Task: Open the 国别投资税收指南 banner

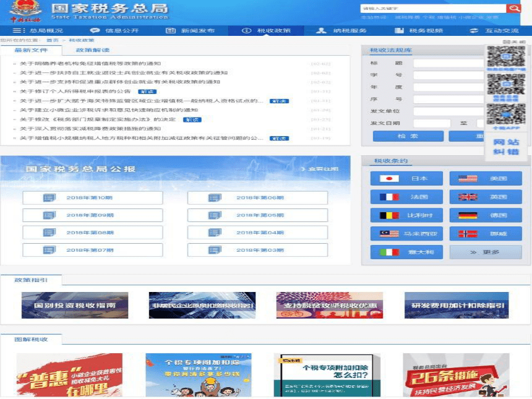Action: click(75, 306)
